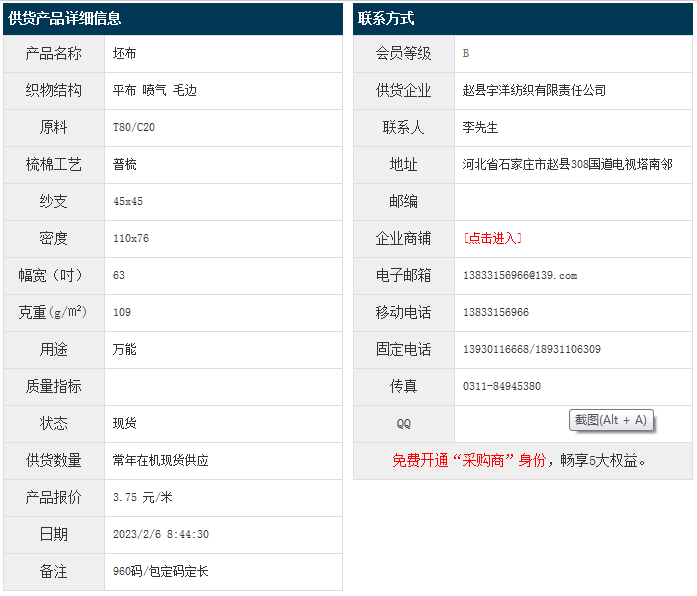This screenshot has width=697, height=596.
Task: Select the 联系方式 section header
Action: (x=386, y=18)
